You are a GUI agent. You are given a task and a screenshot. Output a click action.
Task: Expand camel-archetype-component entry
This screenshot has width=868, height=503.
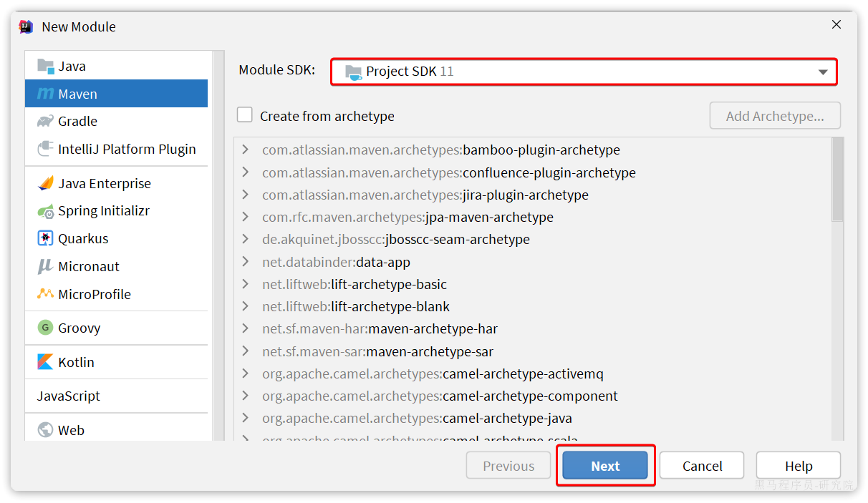pos(246,396)
